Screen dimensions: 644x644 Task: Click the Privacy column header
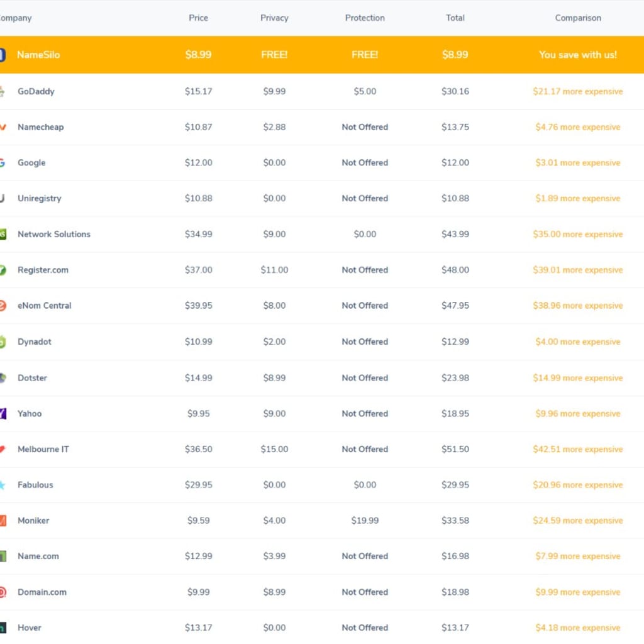click(274, 18)
